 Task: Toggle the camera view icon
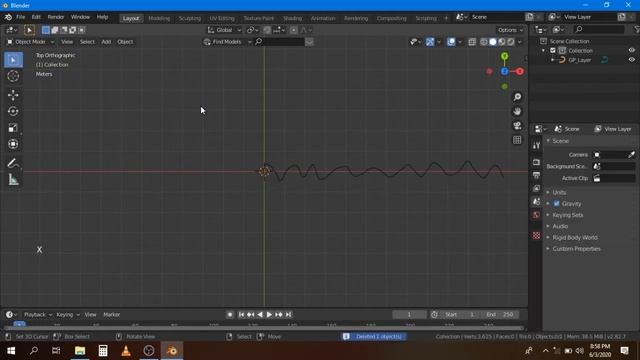click(517, 125)
